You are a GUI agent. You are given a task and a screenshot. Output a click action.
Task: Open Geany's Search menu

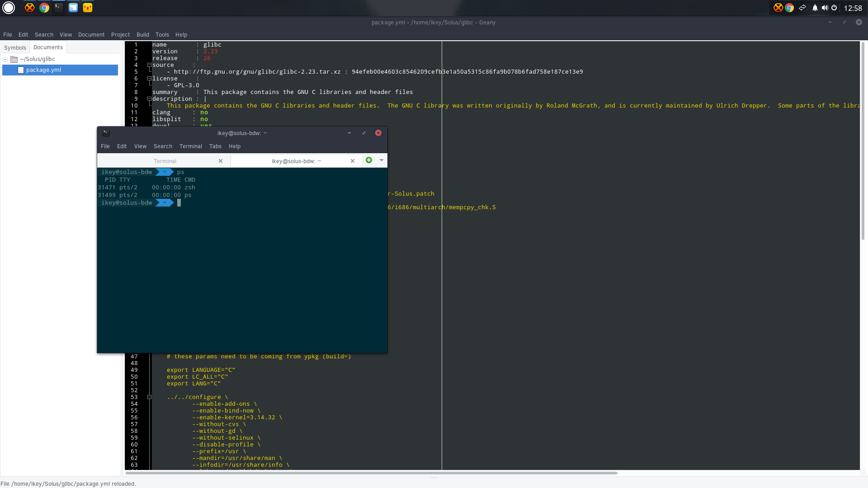44,35
